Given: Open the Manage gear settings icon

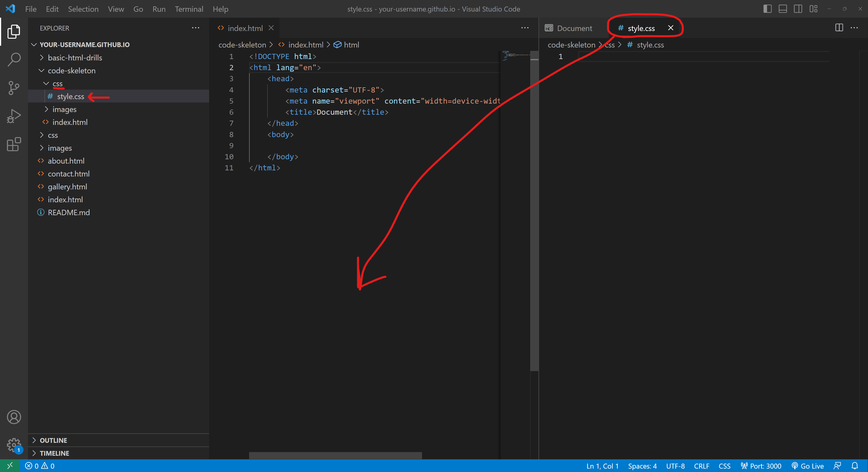Looking at the screenshot, I should [14, 445].
